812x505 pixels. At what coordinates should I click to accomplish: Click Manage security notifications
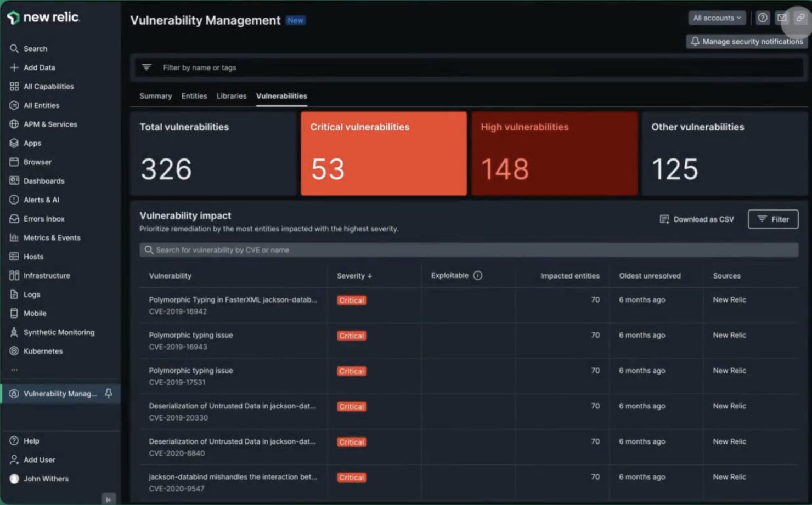(x=746, y=41)
